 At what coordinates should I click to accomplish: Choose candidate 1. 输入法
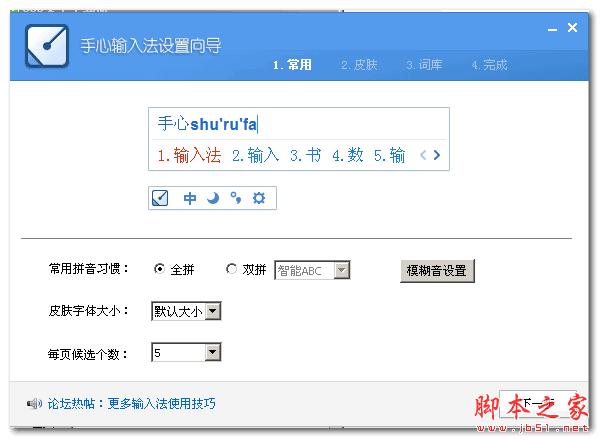(x=189, y=155)
